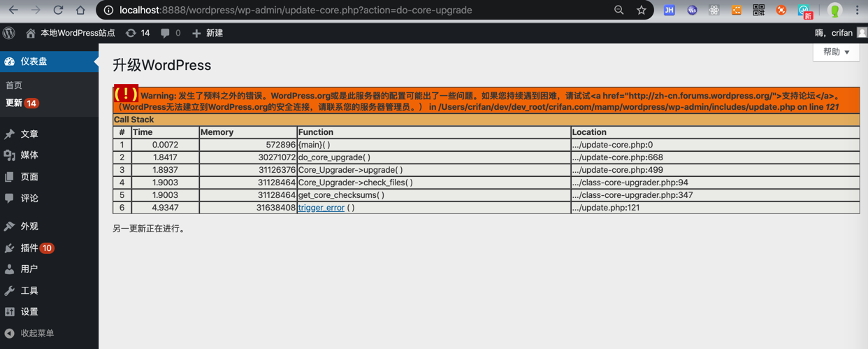Click time value 4.9347

point(165,208)
